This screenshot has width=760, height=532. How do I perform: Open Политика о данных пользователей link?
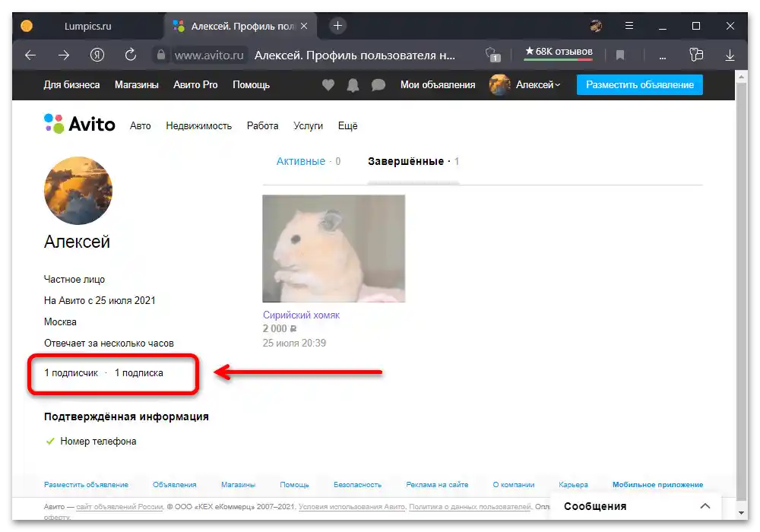(470, 507)
